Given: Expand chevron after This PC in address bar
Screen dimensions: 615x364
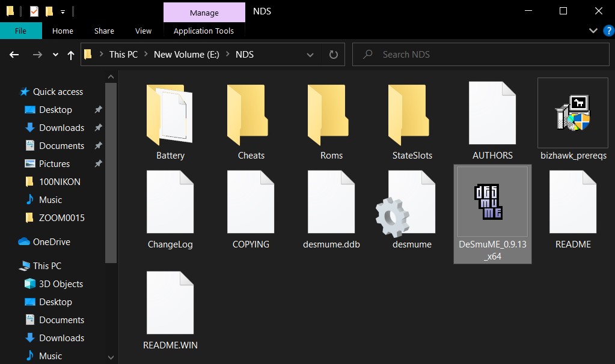Looking at the screenshot, I should [x=145, y=54].
